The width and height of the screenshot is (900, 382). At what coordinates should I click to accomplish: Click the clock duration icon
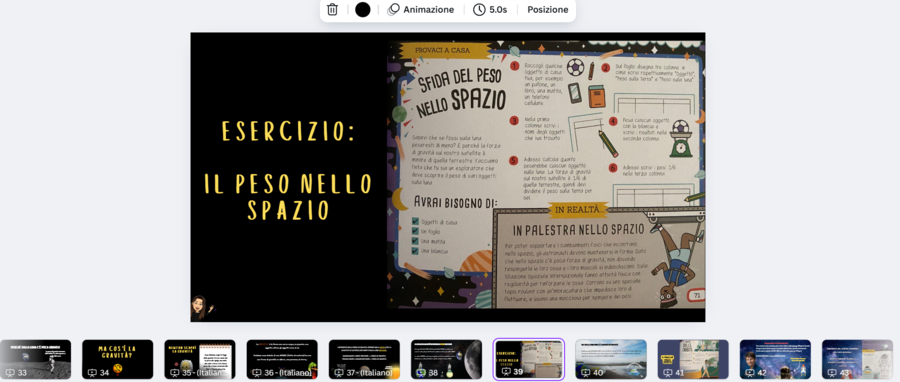pos(479,10)
